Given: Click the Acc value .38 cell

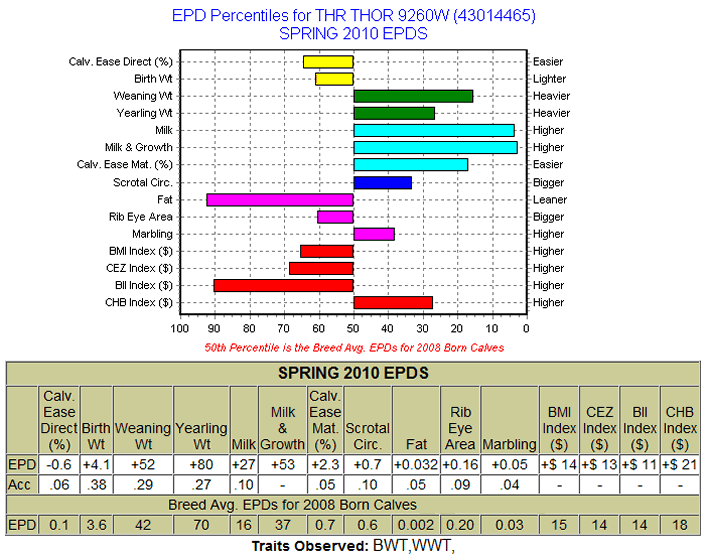Looking at the screenshot, I should pyautogui.click(x=96, y=485).
